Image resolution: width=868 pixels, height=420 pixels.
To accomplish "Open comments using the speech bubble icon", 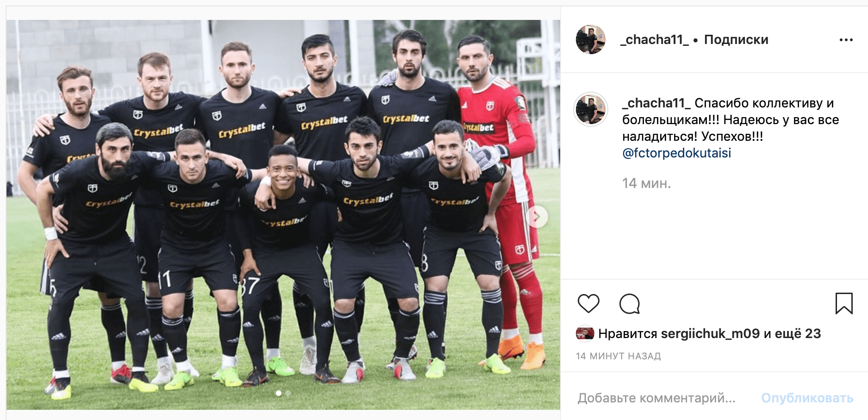I will [630, 304].
